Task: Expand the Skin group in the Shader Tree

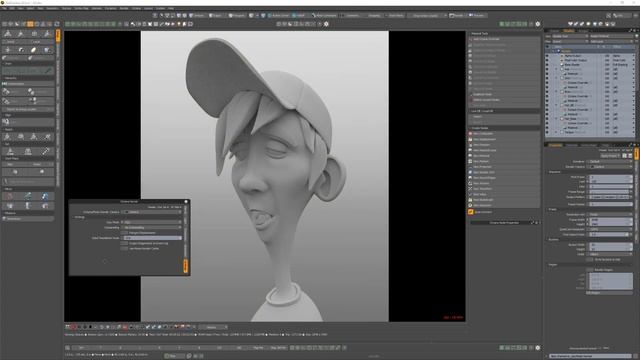Action: click(556, 78)
